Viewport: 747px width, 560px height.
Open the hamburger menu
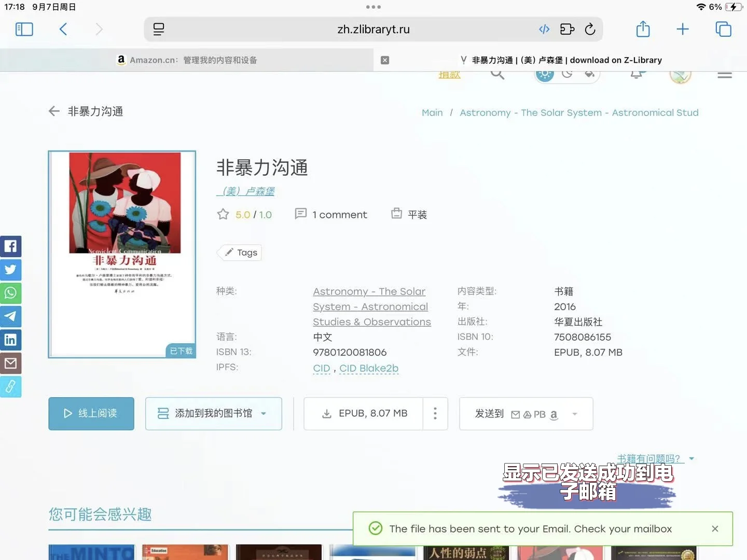(x=725, y=75)
